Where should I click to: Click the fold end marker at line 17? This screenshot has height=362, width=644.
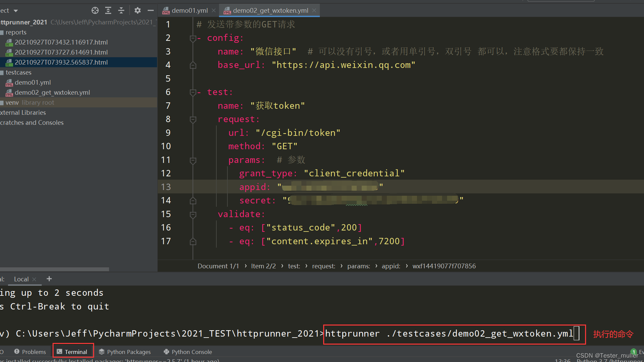[193, 242]
